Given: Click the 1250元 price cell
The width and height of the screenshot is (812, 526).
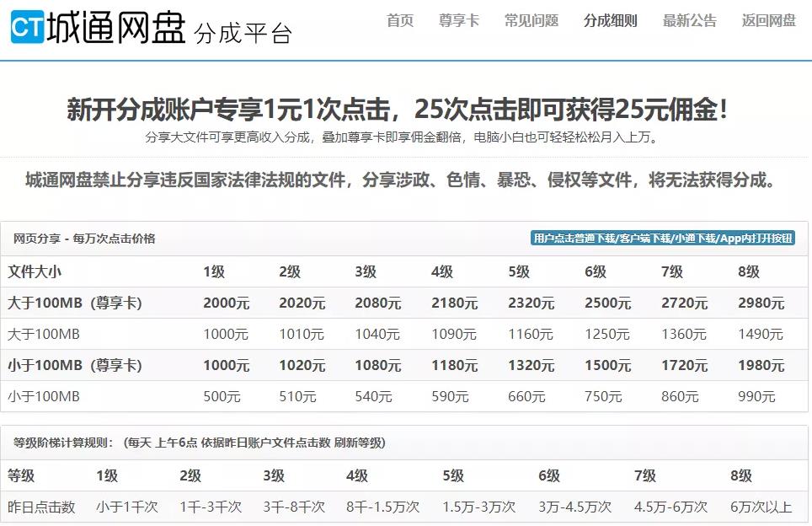Looking at the screenshot, I should point(607,335).
